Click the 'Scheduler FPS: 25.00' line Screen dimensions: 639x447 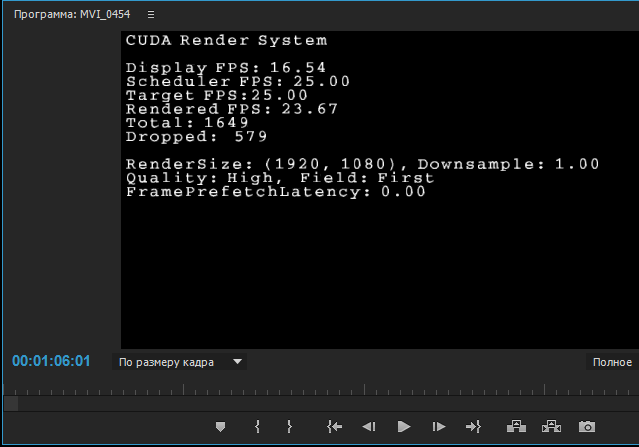pyautogui.click(x=238, y=81)
